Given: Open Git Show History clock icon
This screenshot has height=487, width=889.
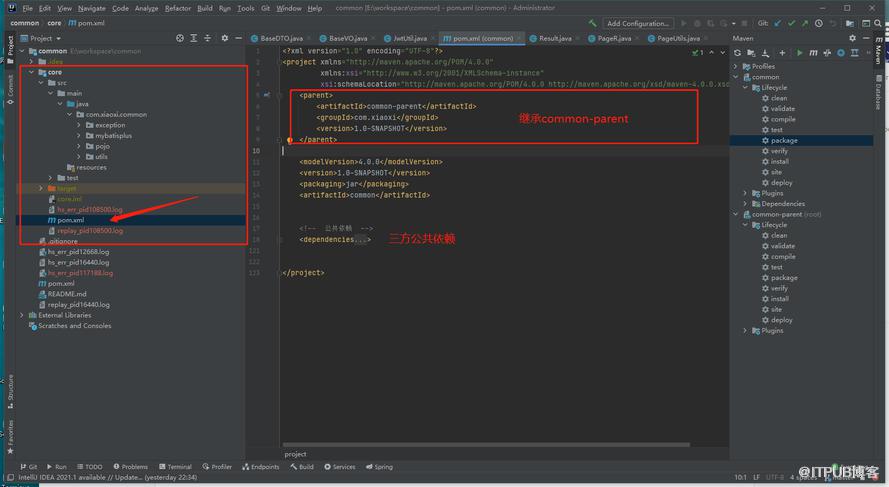Looking at the screenshot, I should [x=819, y=23].
